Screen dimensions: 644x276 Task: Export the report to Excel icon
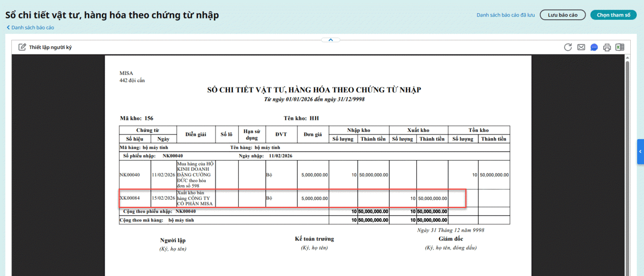[x=620, y=47]
